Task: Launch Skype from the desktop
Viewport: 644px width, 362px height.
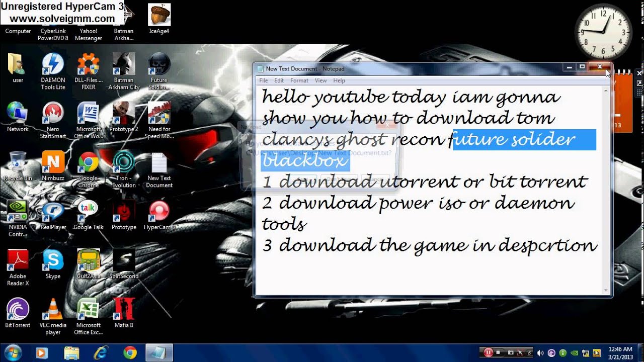Action: (53, 263)
